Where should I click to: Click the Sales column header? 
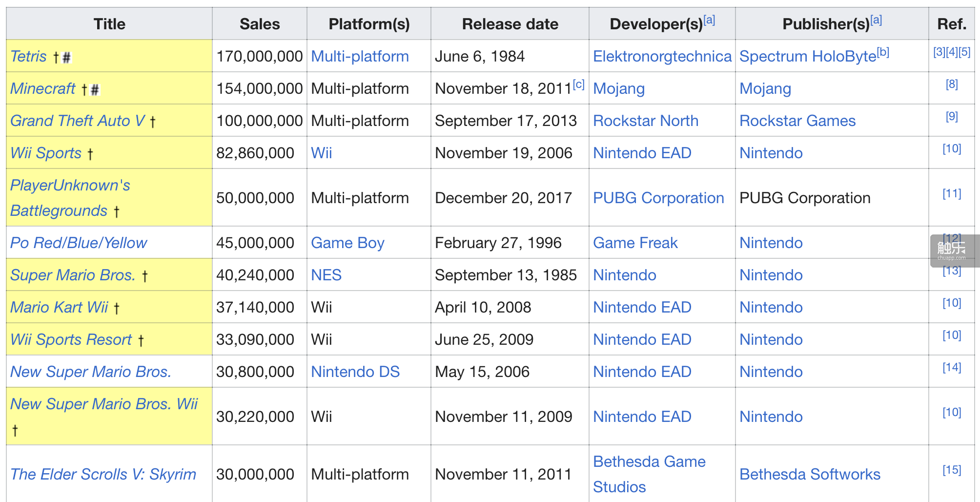[x=260, y=24]
